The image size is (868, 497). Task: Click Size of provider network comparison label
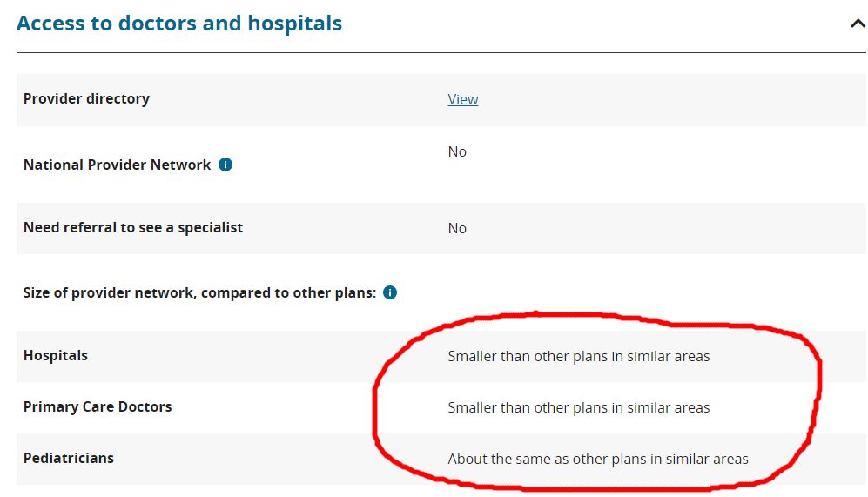tap(199, 292)
